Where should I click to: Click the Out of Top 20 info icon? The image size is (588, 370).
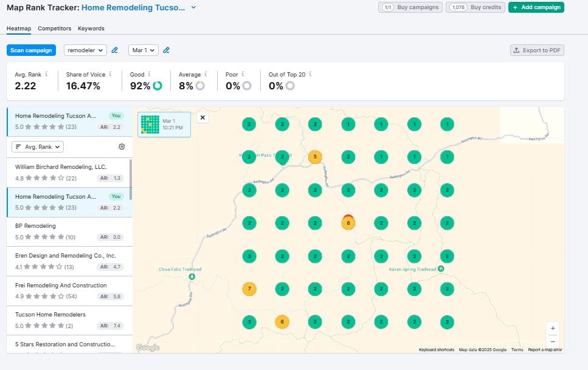[310, 74]
